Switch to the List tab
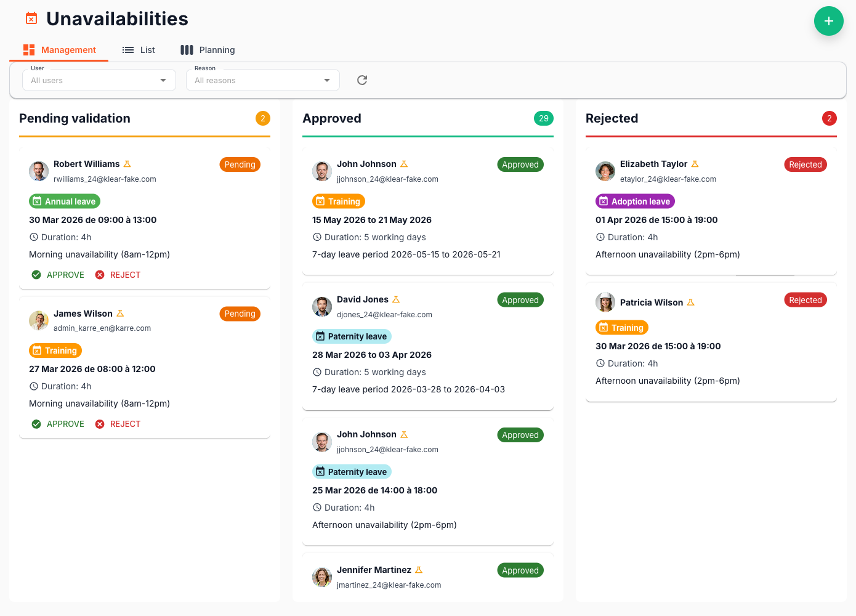Image resolution: width=856 pixels, height=616 pixels. click(139, 50)
